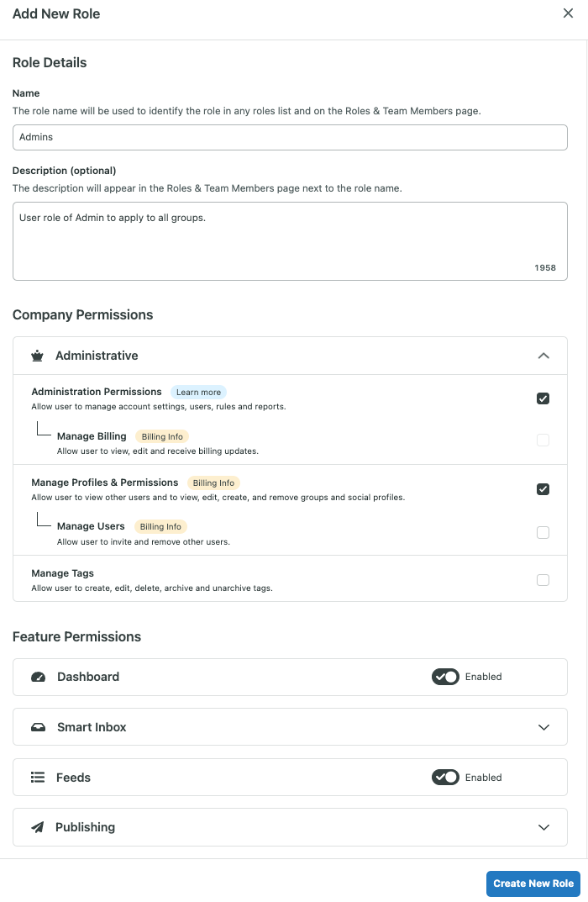Disable the Dashboard toggle switch
588x902 pixels.
445,677
